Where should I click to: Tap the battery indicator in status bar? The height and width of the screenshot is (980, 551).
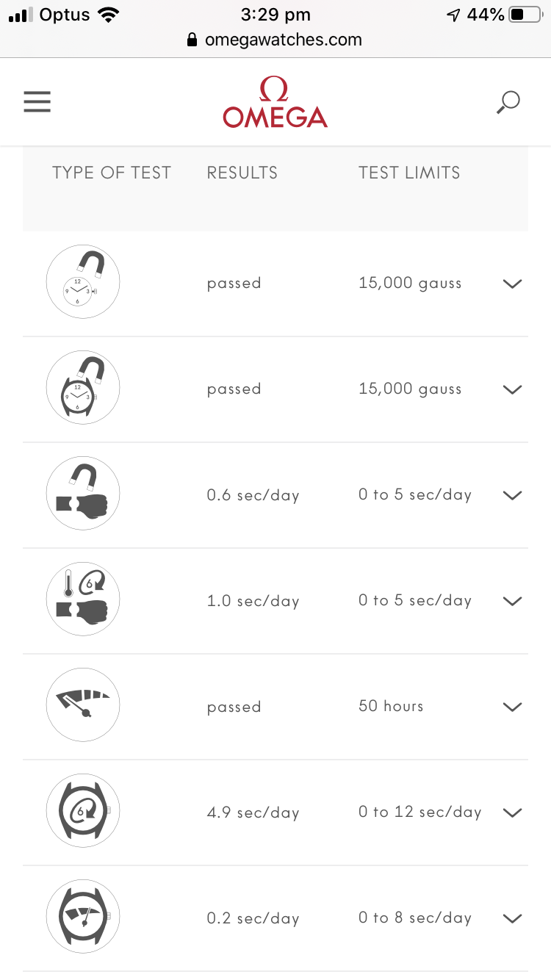(525, 15)
